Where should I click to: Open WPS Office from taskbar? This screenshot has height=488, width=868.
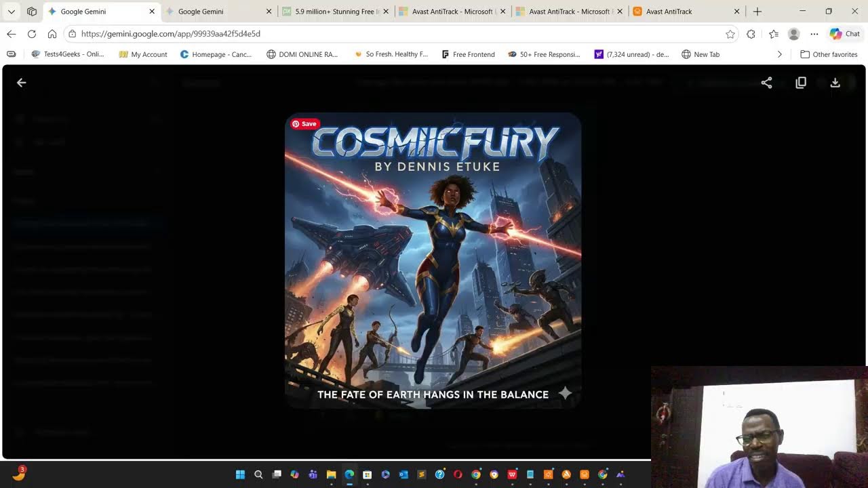coord(512,474)
